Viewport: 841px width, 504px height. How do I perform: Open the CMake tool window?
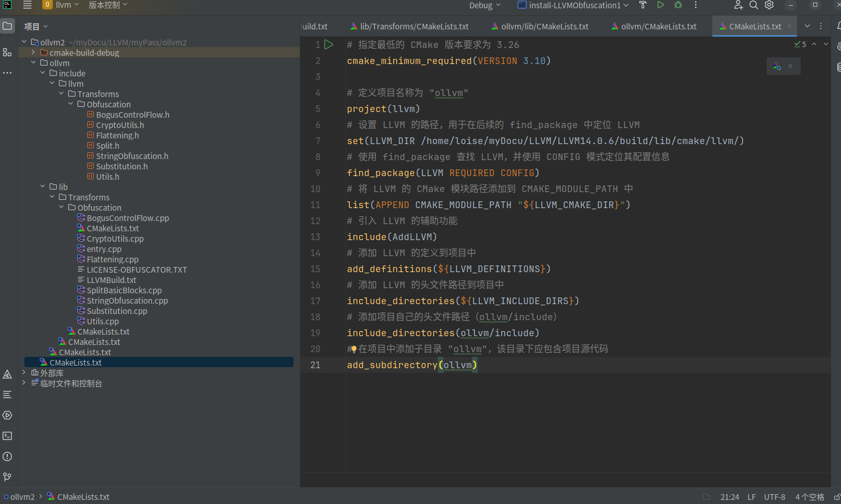pos(7,374)
